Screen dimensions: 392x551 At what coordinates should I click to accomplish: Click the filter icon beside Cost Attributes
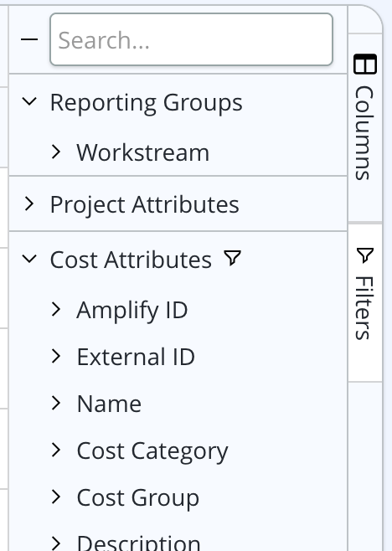232,258
